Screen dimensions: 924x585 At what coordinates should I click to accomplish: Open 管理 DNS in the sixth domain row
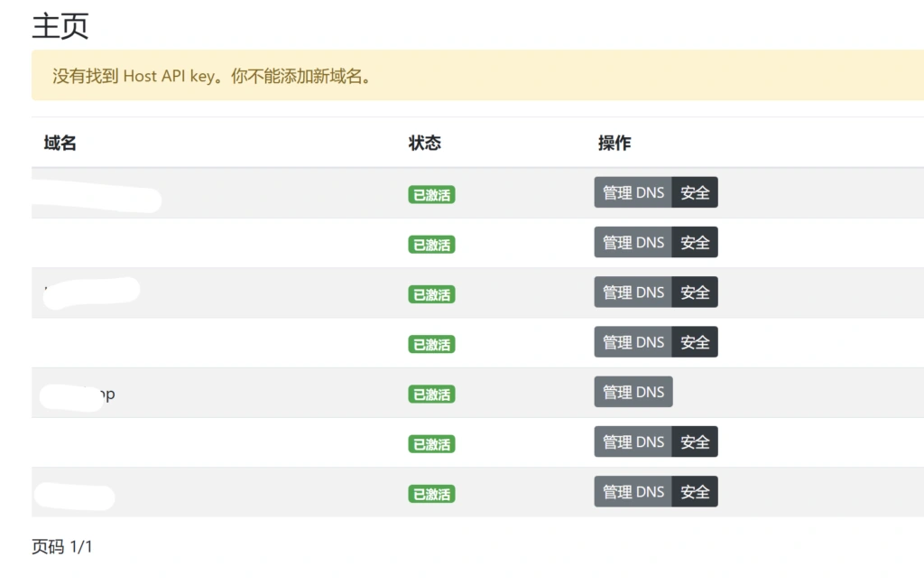(x=633, y=441)
